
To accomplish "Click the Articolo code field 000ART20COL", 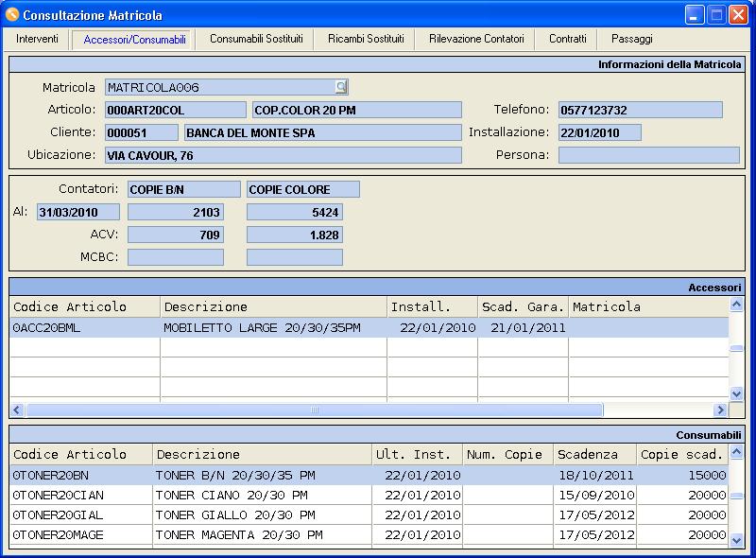I will tap(176, 110).
